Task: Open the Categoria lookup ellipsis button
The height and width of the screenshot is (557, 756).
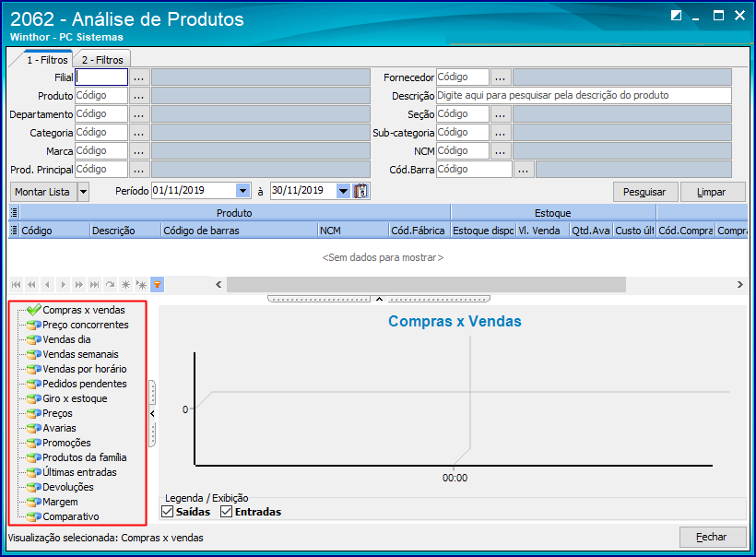Action: (x=139, y=132)
